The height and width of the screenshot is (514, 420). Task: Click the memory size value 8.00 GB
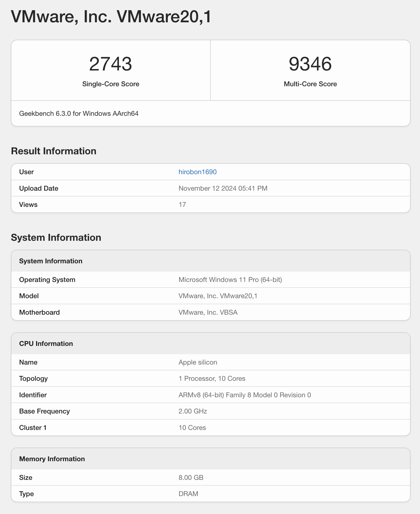point(191,477)
